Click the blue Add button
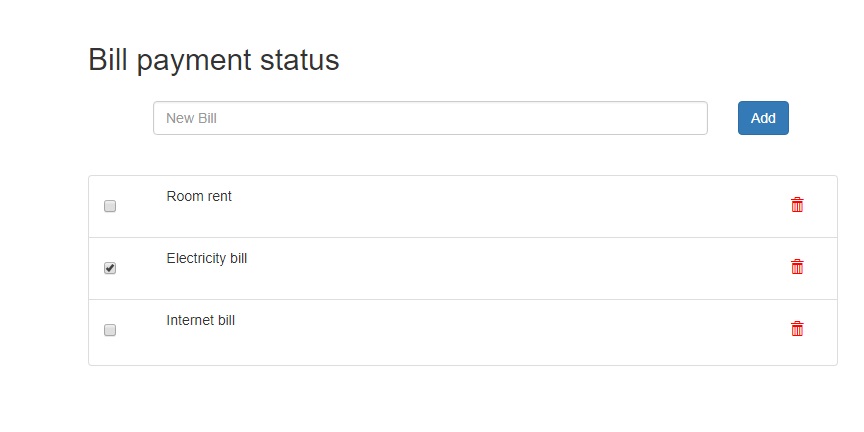The height and width of the screenshot is (432, 864). (x=763, y=118)
